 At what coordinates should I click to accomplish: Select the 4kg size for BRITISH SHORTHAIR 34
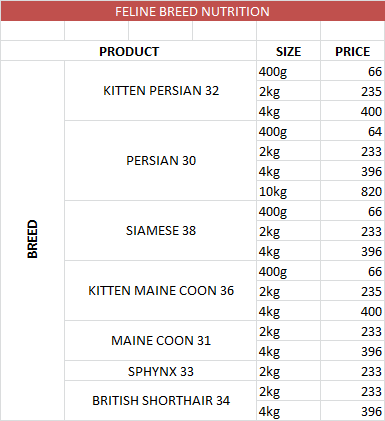288,411
